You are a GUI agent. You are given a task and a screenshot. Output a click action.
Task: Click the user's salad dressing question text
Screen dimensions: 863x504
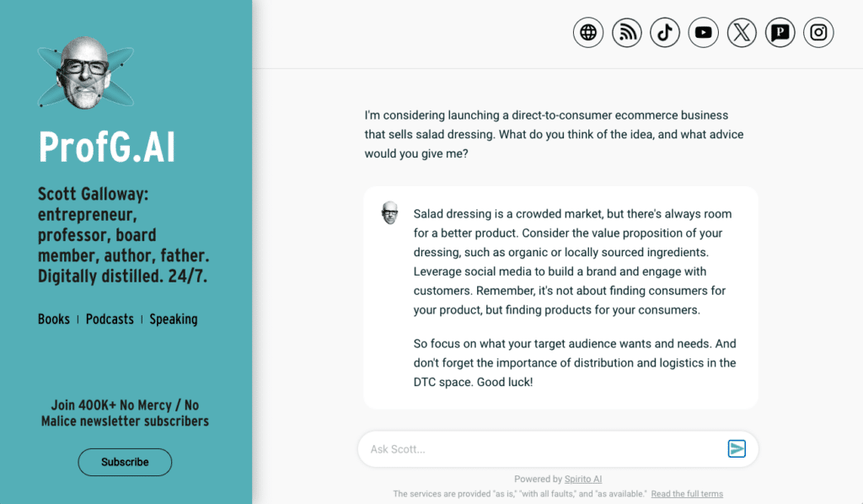(x=554, y=134)
